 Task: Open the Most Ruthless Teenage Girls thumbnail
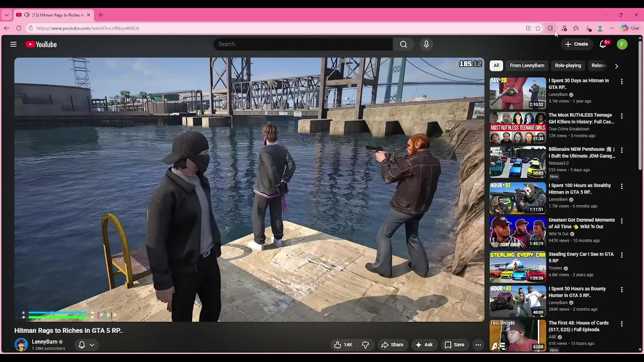pos(518,128)
